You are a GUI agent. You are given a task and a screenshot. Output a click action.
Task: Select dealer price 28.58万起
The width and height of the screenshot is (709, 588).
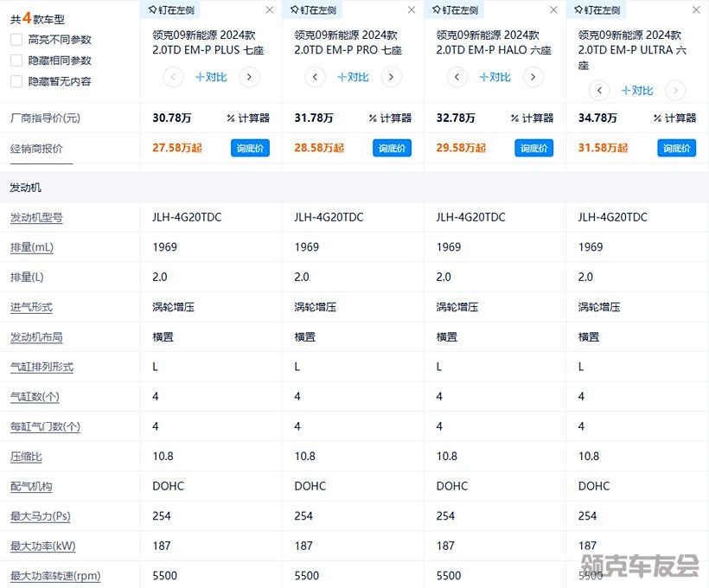click(x=319, y=148)
